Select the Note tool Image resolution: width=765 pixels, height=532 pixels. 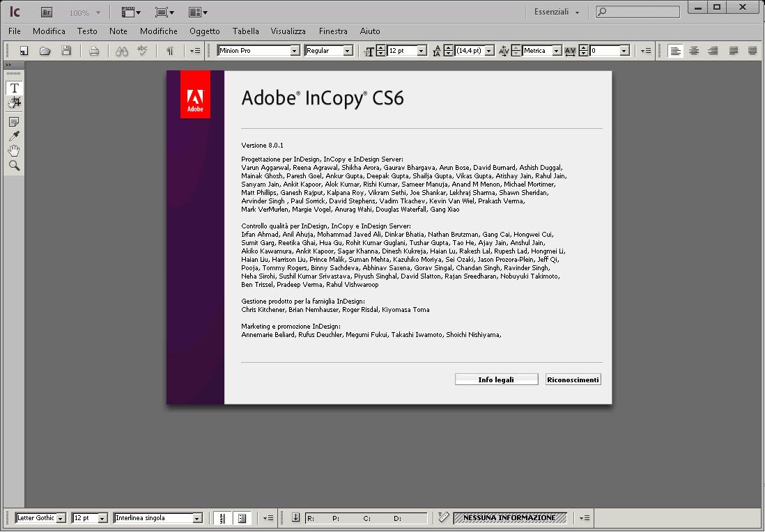tap(14, 122)
